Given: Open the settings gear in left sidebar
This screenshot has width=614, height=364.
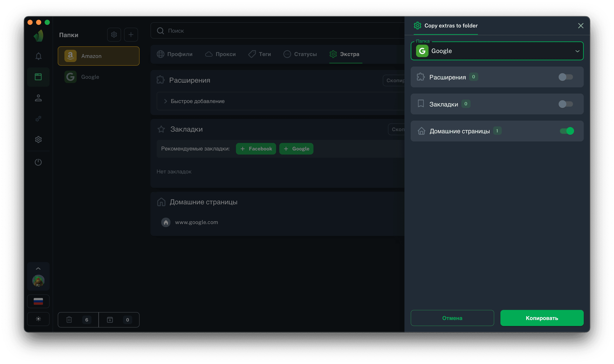Looking at the screenshot, I should pyautogui.click(x=38, y=140).
